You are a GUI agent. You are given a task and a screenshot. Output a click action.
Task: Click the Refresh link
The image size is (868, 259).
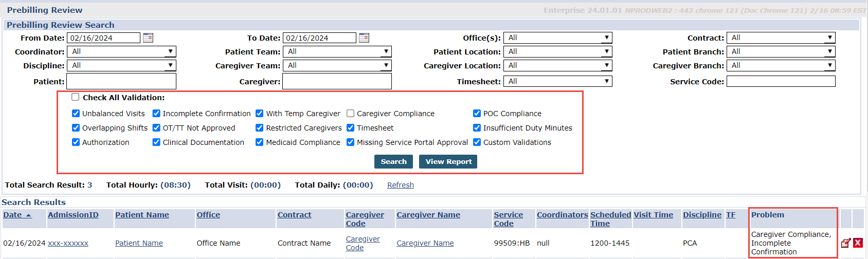(x=401, y=185)
